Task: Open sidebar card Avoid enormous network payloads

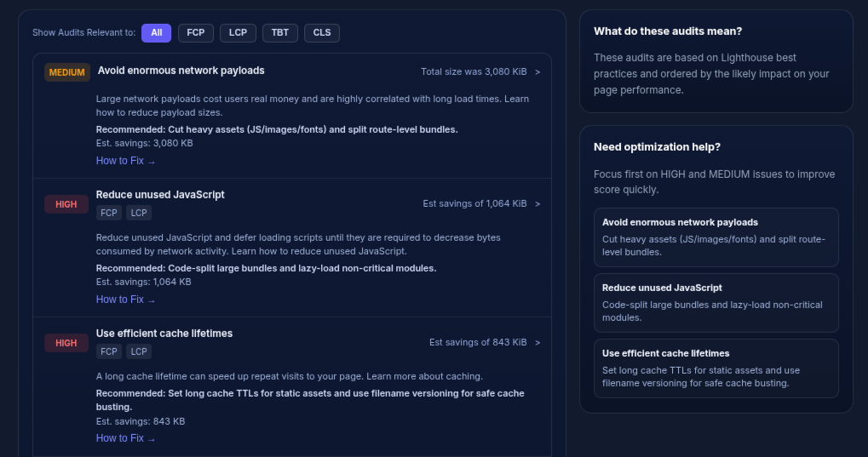Action: (x=716, y=237)
